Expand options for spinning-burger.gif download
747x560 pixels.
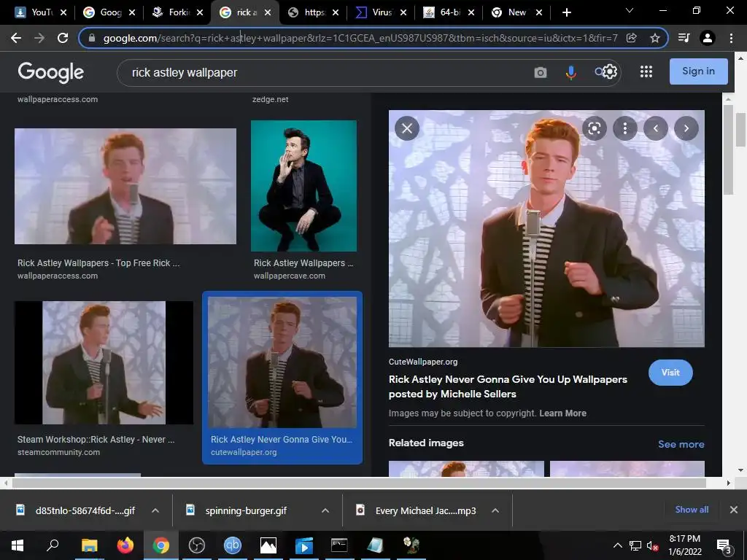pos(325,510)
